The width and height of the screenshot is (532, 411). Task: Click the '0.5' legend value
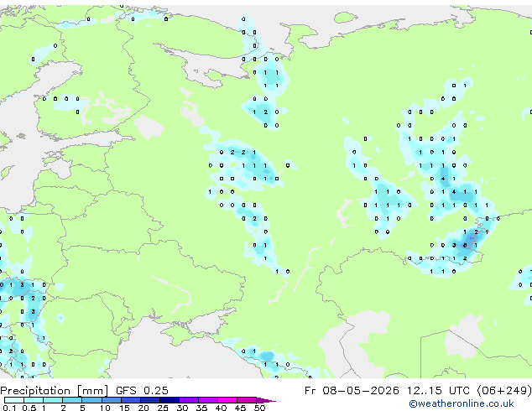pyautogui.click(x=29, y=408)
